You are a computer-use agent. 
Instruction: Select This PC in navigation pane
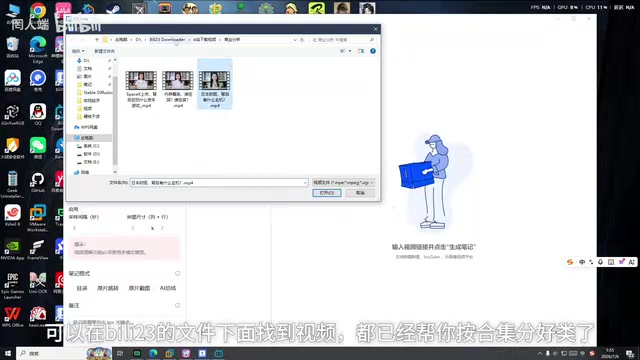[87, 138]
